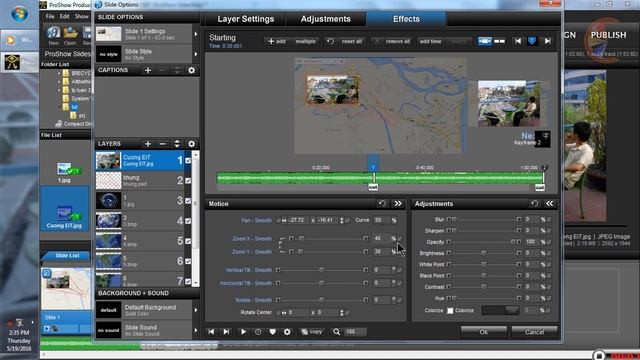The height and width of the screenshot is (360, 640).
Task: Reorder layers with up-down arrows icon
Action: tap(177, 144)
